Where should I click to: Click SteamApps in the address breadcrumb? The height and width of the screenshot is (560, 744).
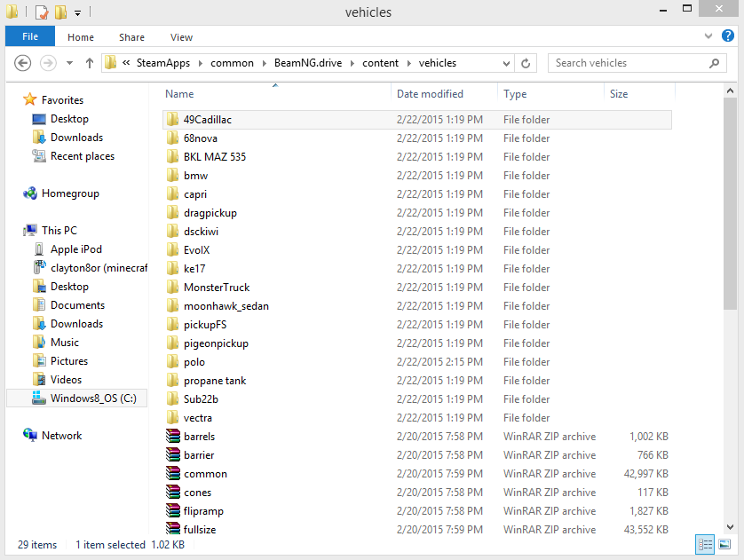(x=162, y=63)
